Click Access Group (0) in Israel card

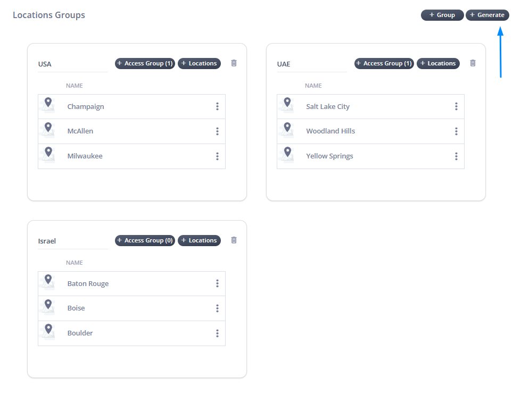point(145,240)
